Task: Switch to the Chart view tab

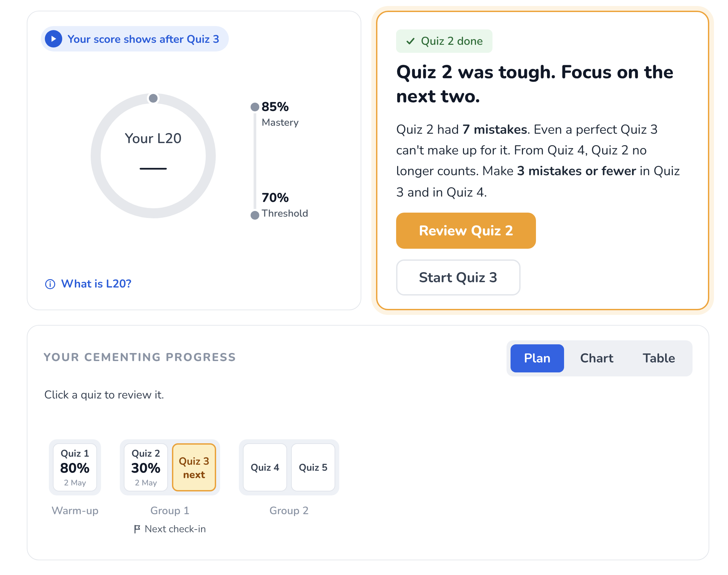Action: pyautogui.click(x=596, y=358)
